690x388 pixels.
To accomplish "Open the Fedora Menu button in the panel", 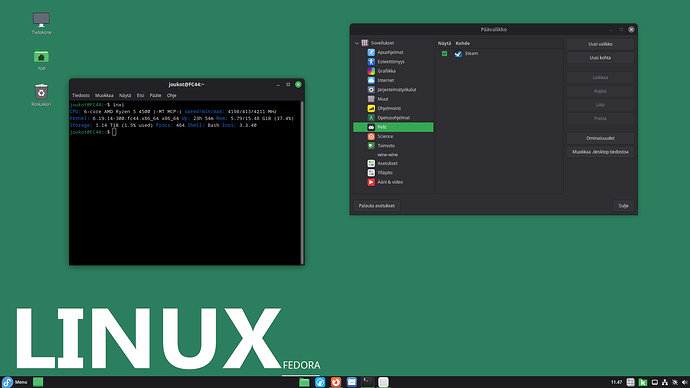I will point(14,382).
